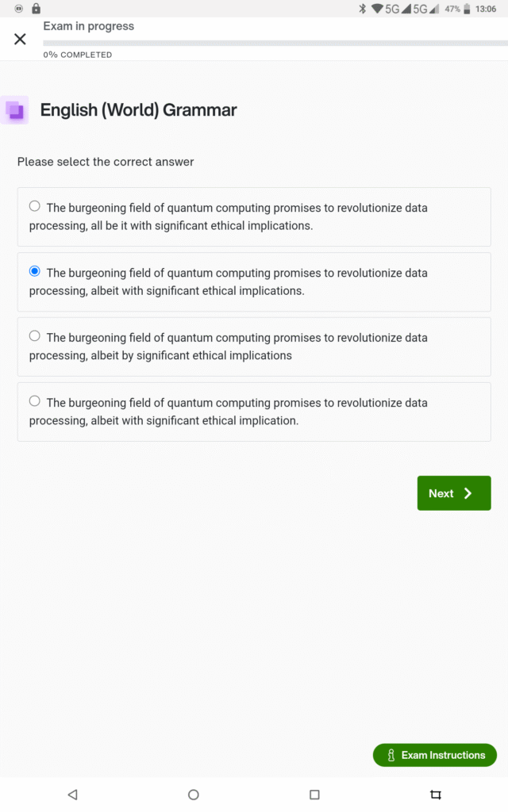Image resolution: width=508 pixels, height=812 pixels.
Task: Select the 'all be it with' answer option
Action: point(35,207)
